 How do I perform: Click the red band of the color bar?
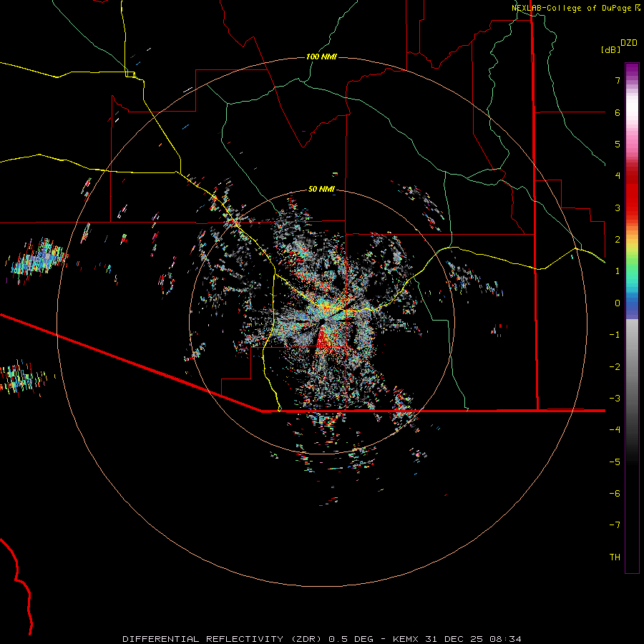pyautogui.click(x=632, y=193)
